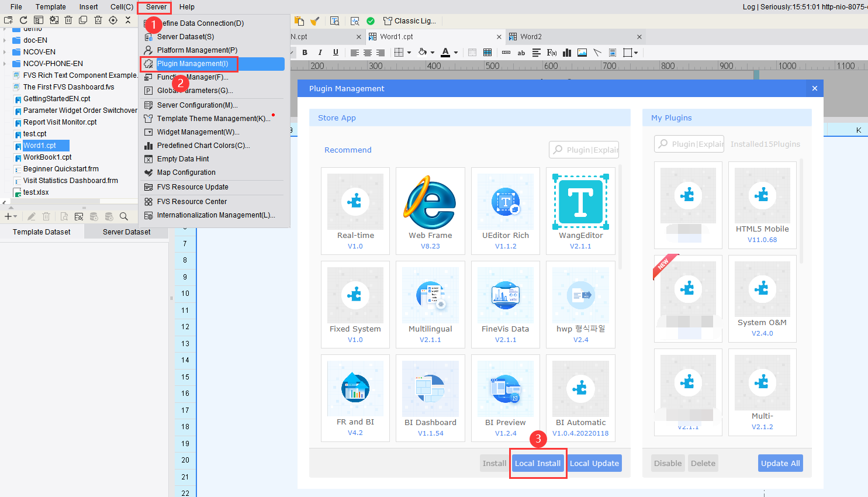Select the UEditor Rich plugin
The width and height of the screenshot is (868, 497).
(x=506, y=211)
